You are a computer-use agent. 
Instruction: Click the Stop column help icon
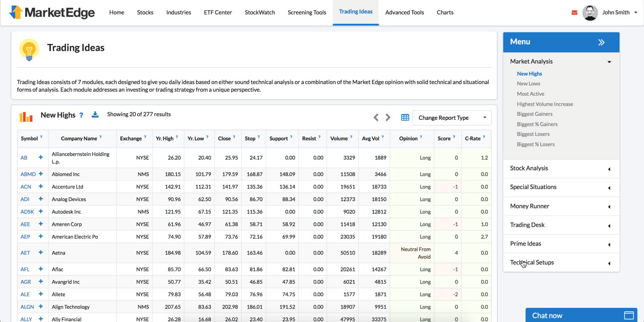click(x=258, y=137)
